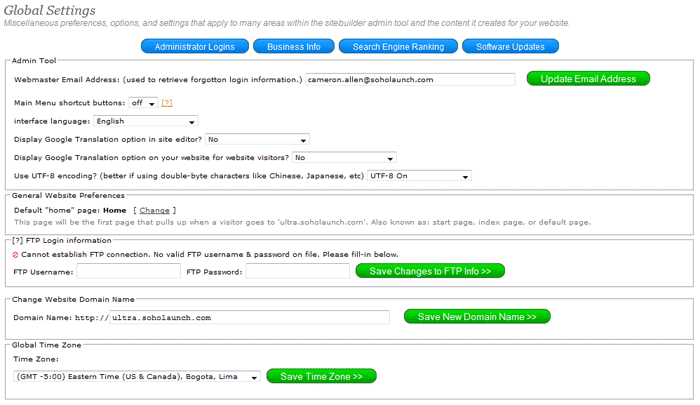The height and width of the screenshot is (405, 700).
Task: Click Save New Domain Name button
Action: coord(477,317)
